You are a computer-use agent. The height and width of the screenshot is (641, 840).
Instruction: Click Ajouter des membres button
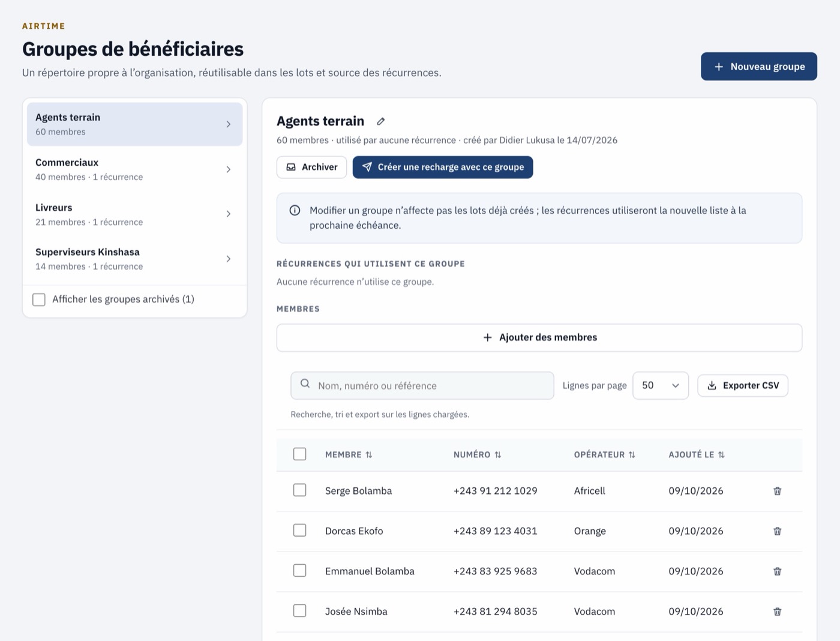539,338
